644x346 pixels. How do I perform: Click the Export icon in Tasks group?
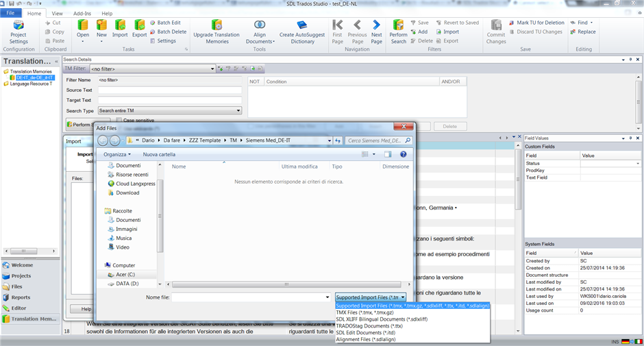click(140, 25)
